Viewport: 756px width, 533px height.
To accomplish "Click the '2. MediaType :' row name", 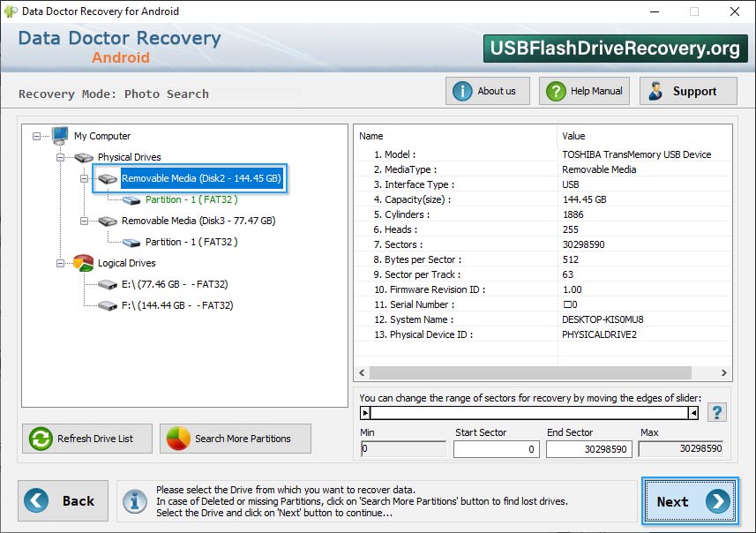I will point(405,169).
